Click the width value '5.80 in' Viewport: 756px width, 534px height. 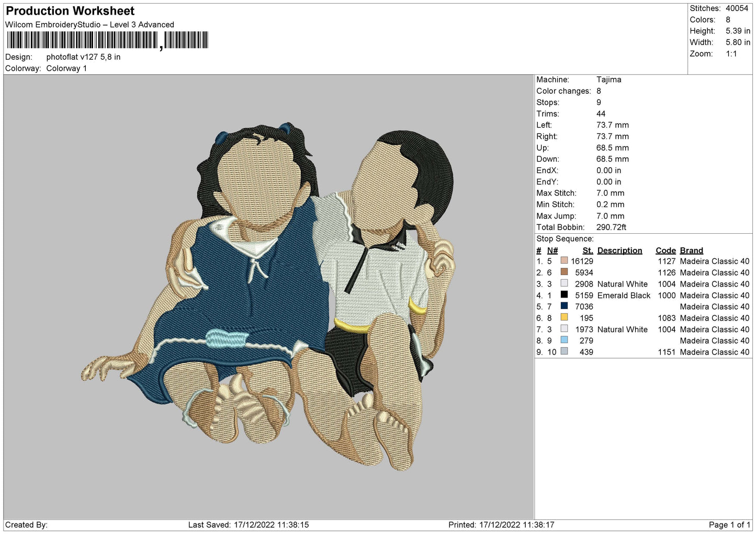click(738, 42)
